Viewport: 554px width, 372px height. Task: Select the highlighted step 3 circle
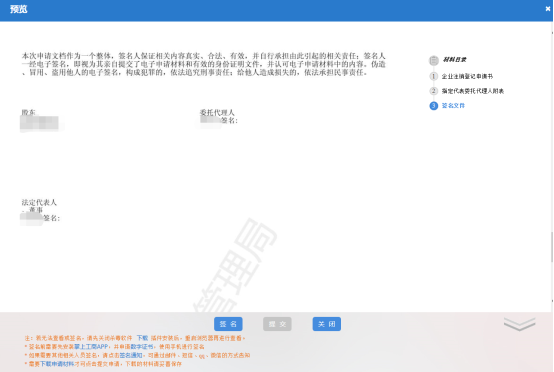pos(434,106)
